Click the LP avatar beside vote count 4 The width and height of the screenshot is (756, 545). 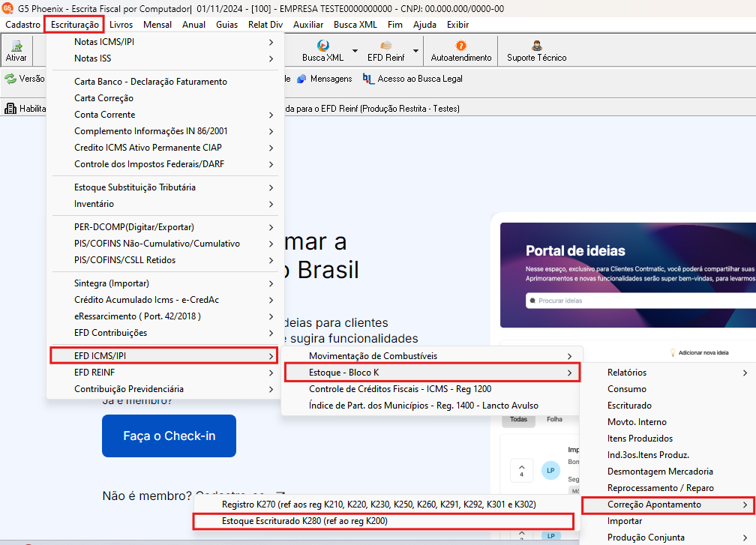(550, 470)
